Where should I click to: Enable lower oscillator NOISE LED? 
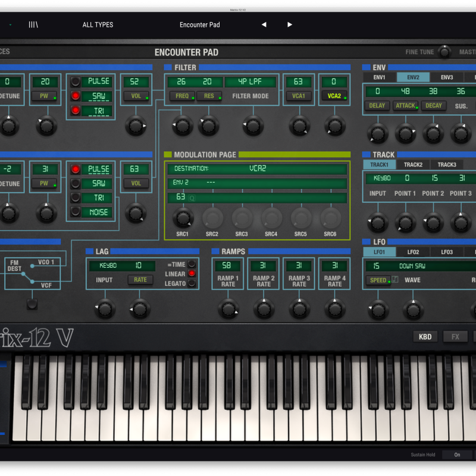click(x=76, y=212)
